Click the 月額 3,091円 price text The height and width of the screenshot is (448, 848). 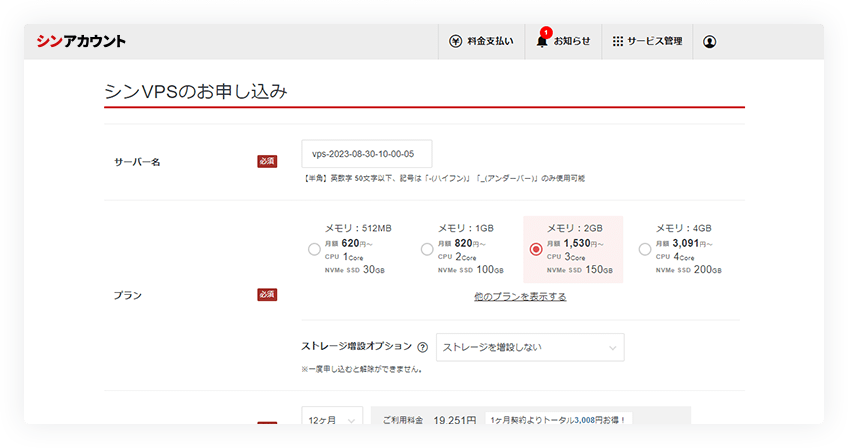coord(684,243)
